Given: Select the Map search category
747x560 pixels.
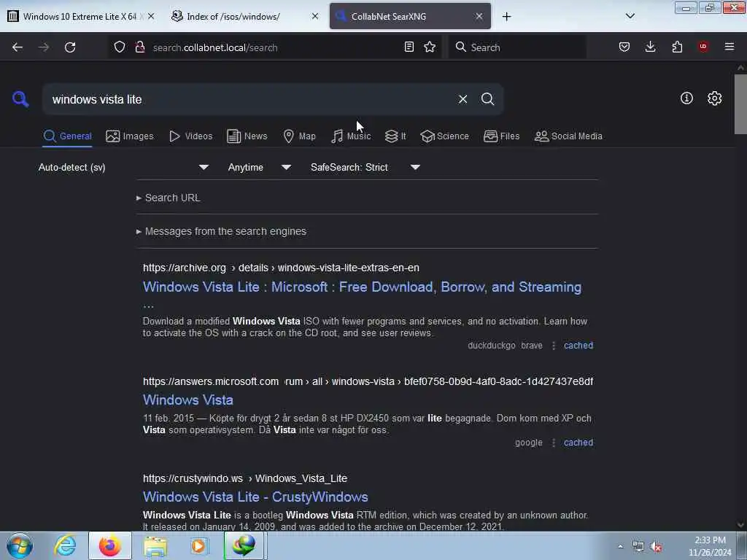Looking at the screenshot, I should tap(300, 136).
